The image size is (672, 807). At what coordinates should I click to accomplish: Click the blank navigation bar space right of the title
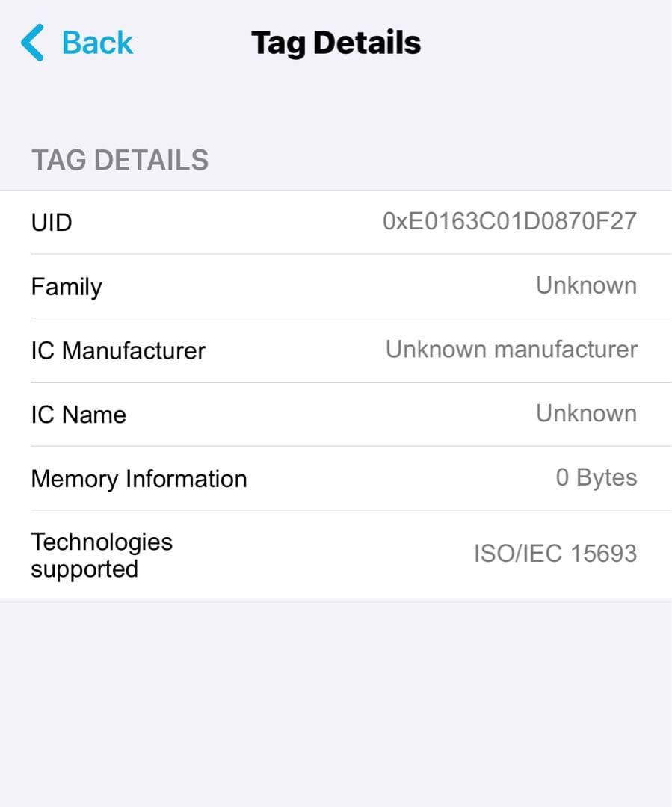(x=553, y=43)
